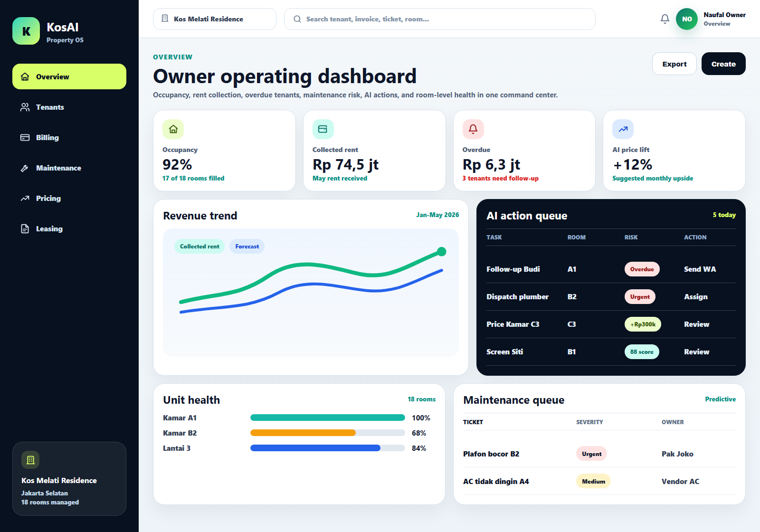Image resolution: width=760 pixels, height=532 pixels.
Task: Click the Kamar B2 orange progress bar
Action: pos(303,433)
